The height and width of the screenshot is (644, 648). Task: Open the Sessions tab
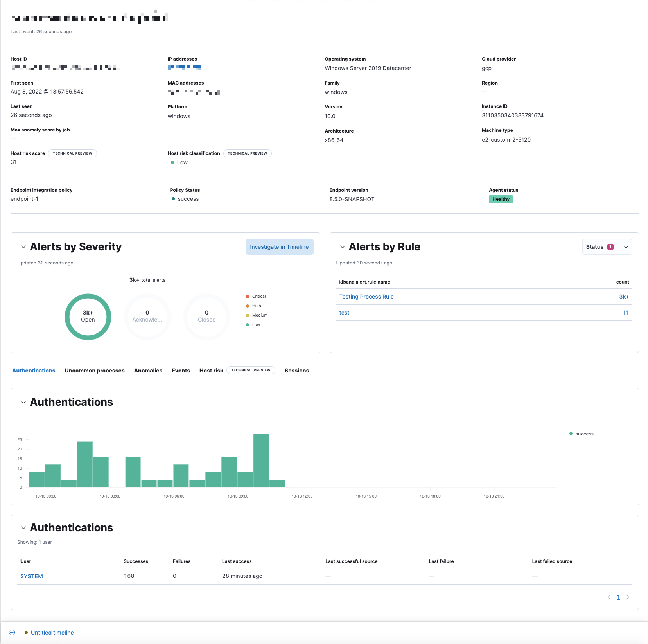pyautogui.click(x=296, y=371)
